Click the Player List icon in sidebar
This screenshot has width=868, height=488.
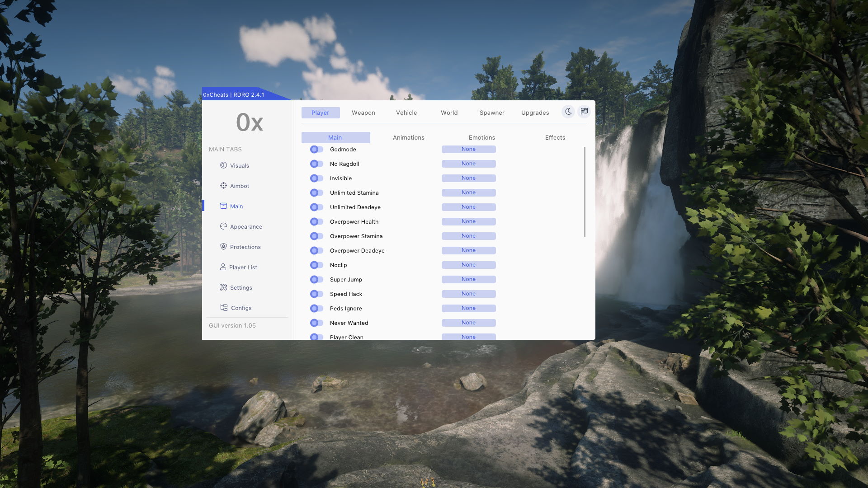point(222,267)
